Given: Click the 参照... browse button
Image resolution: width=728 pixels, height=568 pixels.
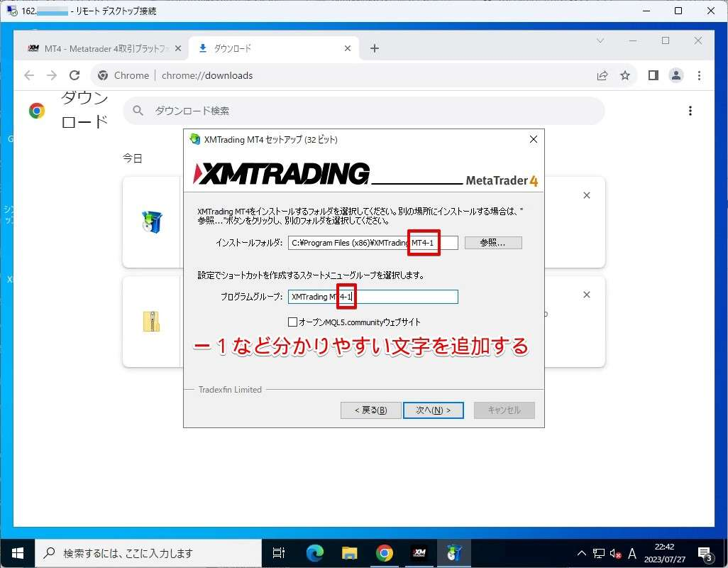Looking at the screenshot, I should (493, 242).
